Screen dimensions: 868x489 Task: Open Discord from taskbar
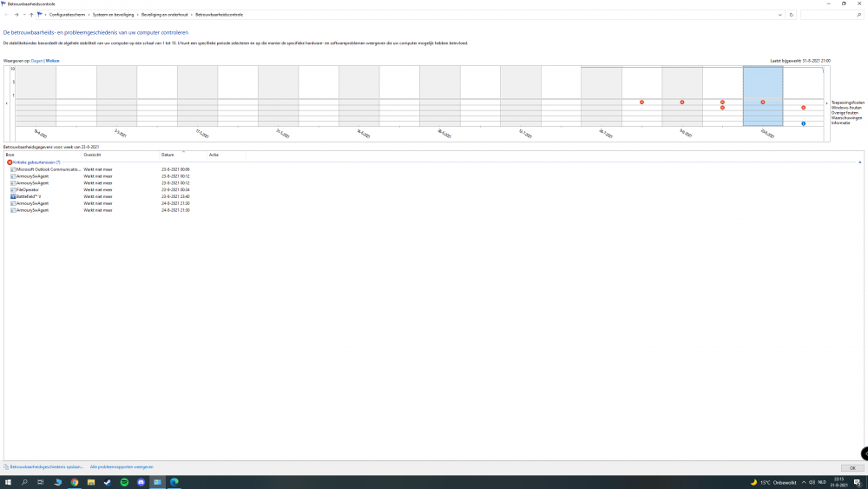141,482
